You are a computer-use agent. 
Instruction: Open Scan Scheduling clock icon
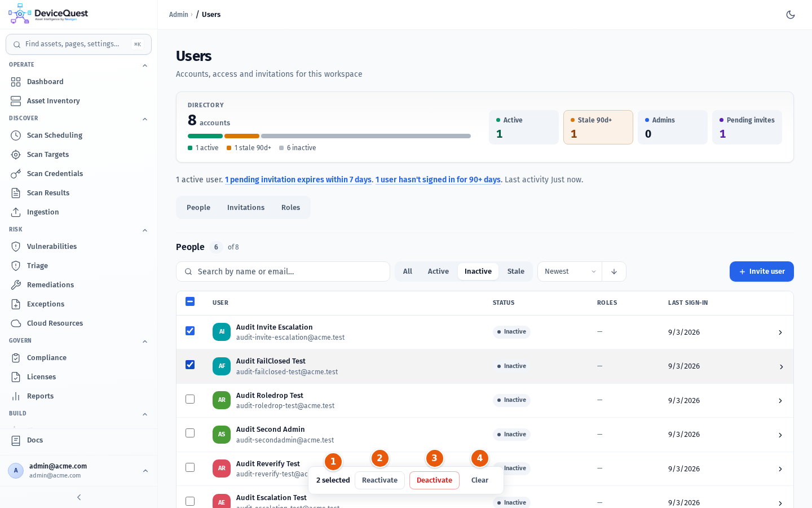click(16, 135)
